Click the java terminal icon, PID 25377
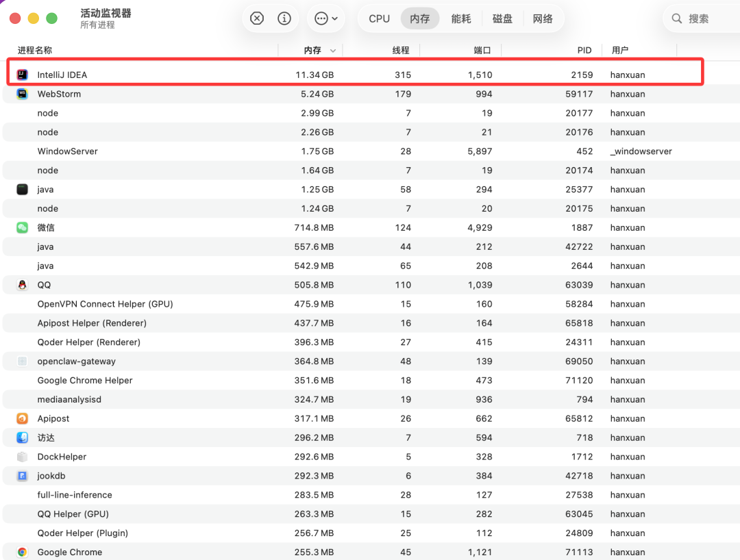The image size is (740, 560). tap(22, 190)
